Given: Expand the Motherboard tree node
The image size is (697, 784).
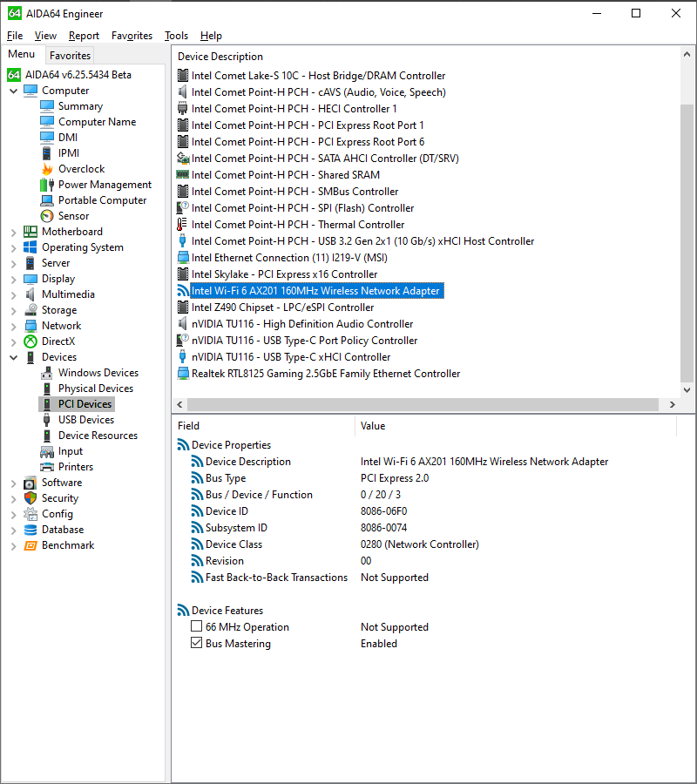Looking at the screenshot, I should (13, 232).
